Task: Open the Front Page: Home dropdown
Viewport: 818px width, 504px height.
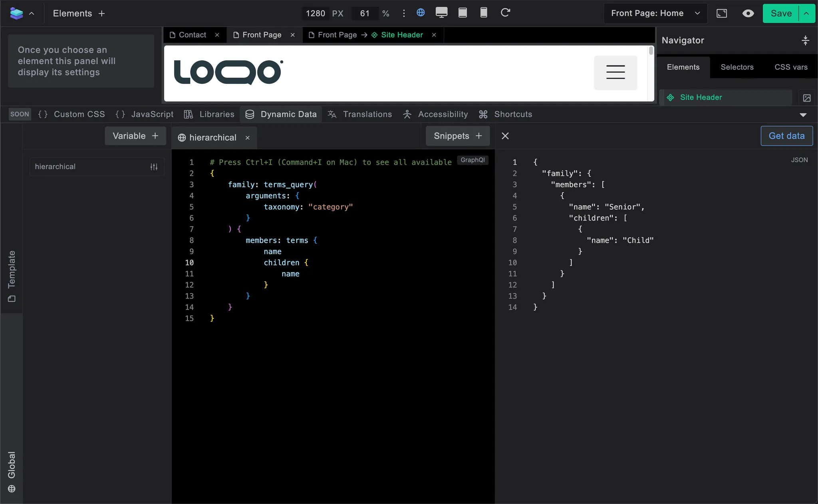Action: click(x=655, y=14)
